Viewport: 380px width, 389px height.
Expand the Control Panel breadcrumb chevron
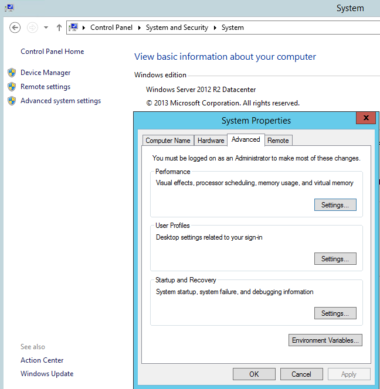[x=139, y=27]
